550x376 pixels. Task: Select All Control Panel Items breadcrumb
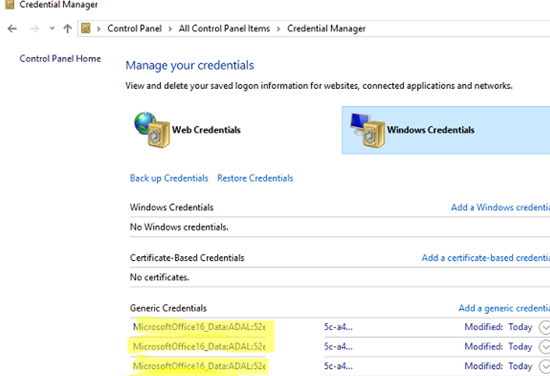tap(224, 28)
